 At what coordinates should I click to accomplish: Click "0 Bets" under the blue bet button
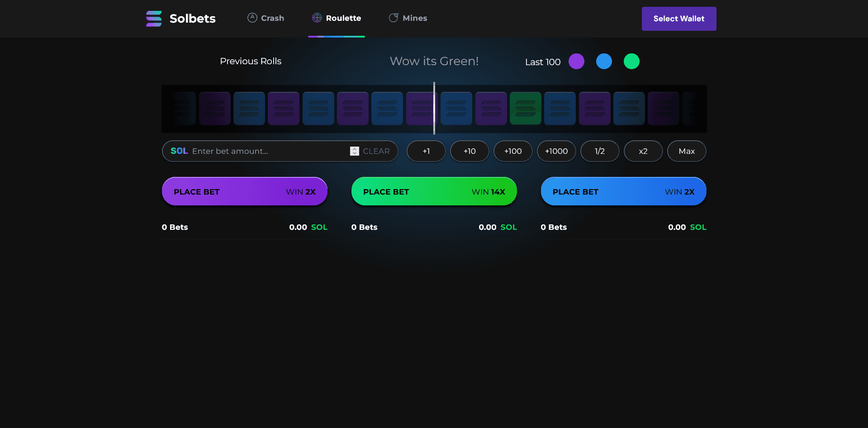[554, 227]
